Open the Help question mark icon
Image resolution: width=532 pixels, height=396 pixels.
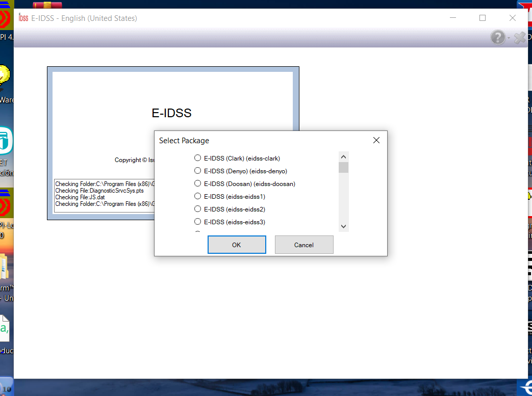(498, 37)
